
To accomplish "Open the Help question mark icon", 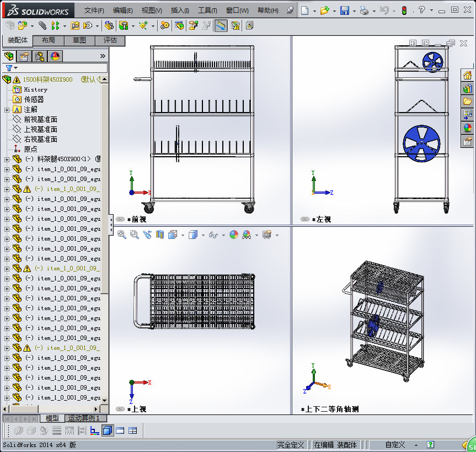I will coord(421,10).
